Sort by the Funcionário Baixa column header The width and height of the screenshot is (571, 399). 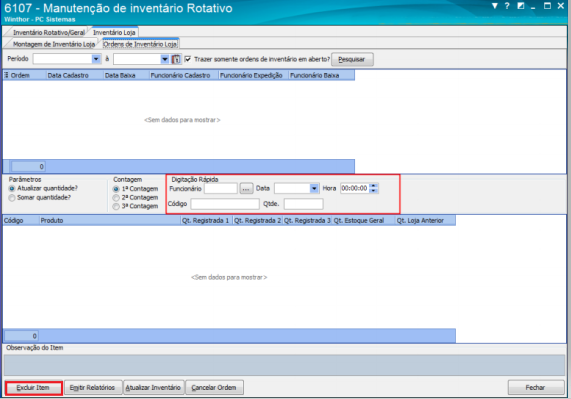coord(322,75)
